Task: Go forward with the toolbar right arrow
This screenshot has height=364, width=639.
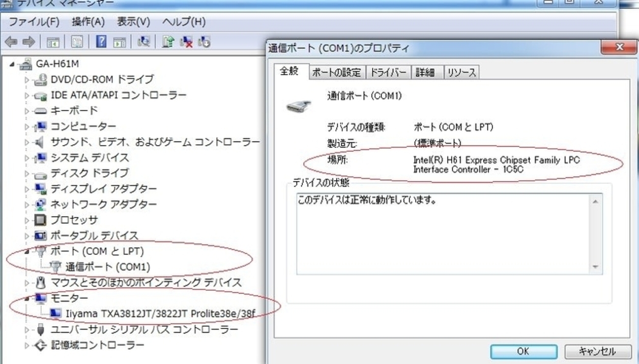Action: 29,43
